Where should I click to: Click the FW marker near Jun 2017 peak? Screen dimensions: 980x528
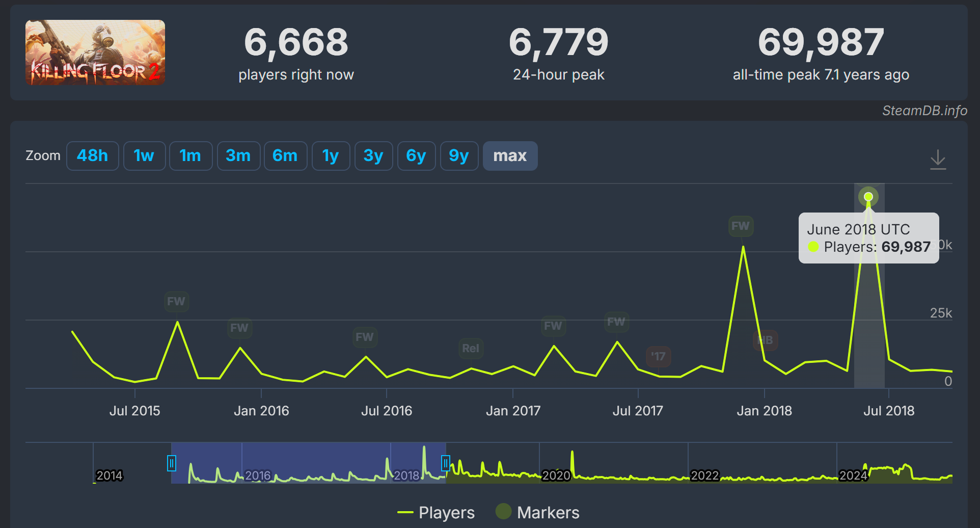(616, 322)
